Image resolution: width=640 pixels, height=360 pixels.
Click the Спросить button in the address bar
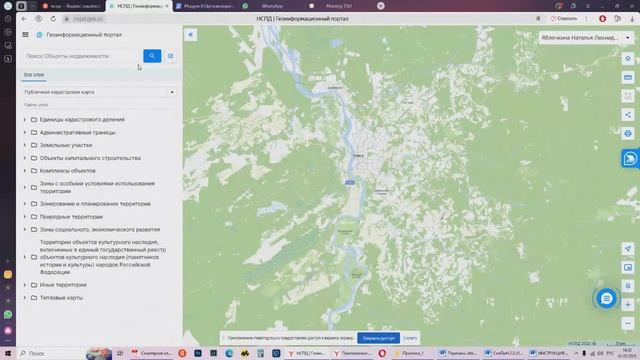pos(564,19)
